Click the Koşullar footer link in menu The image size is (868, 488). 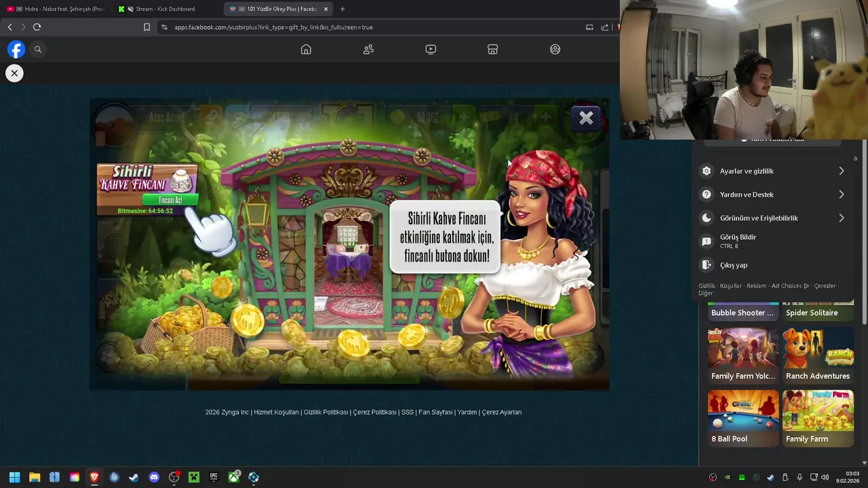(731, 286)
